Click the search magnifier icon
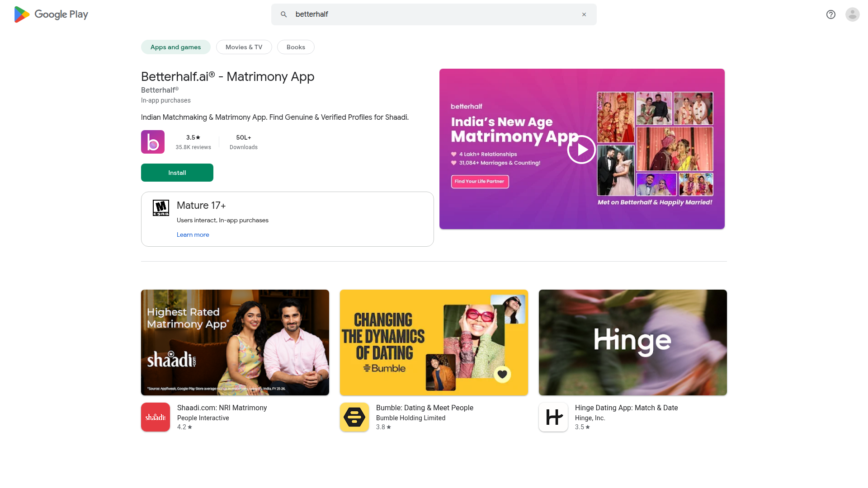Screen dimensions: 868x488 (283, 14)
